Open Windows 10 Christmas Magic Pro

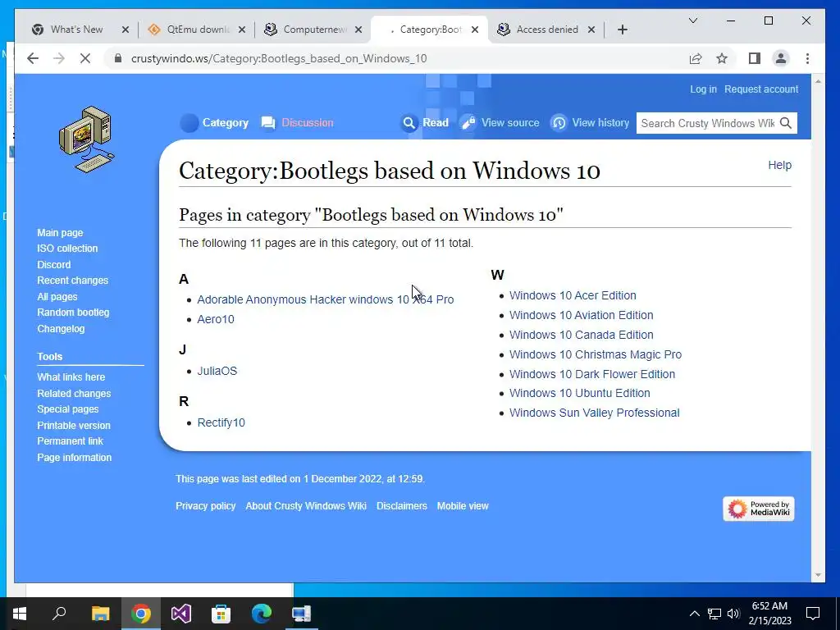tap(596, 354)
